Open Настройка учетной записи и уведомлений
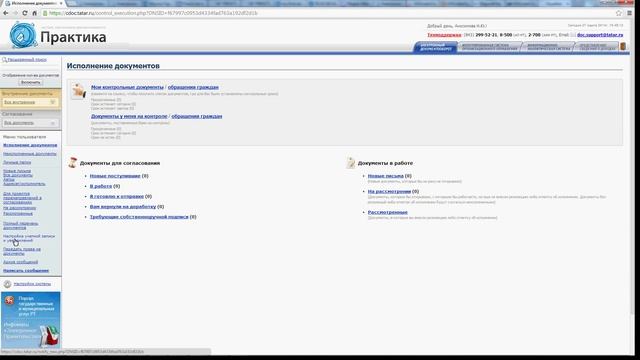Image resolution: width=640 pixels, height=360 pixels. [29, 238]
